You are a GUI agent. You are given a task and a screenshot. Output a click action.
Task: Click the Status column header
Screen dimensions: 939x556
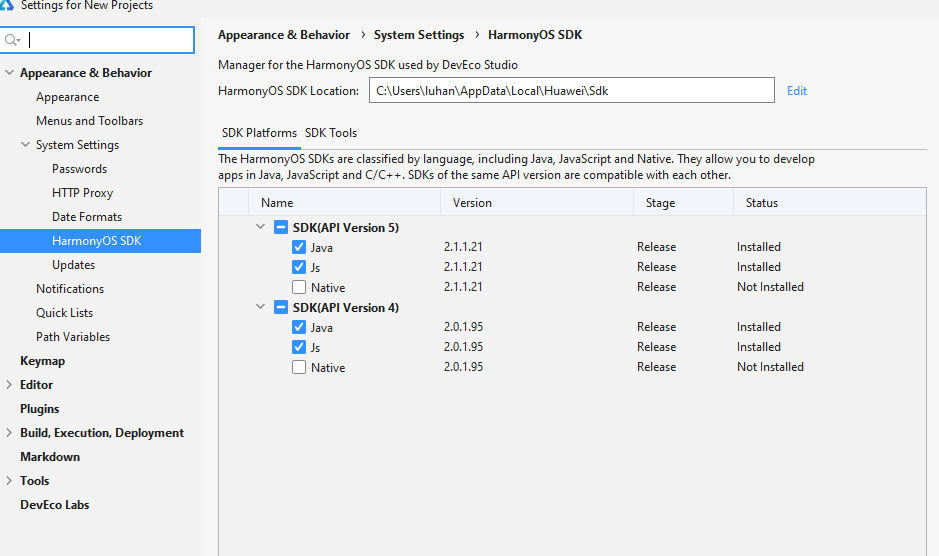point(829,203)
